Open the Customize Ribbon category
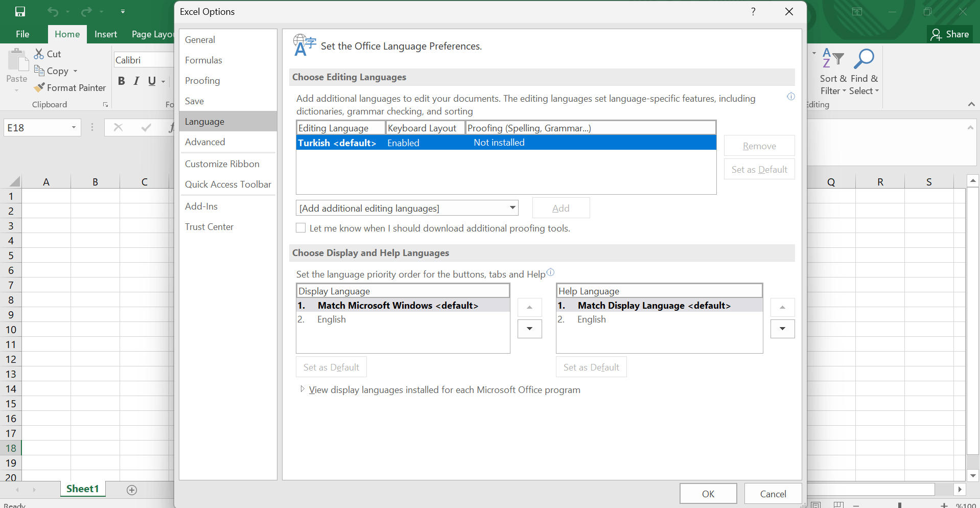 click(228, 164)
